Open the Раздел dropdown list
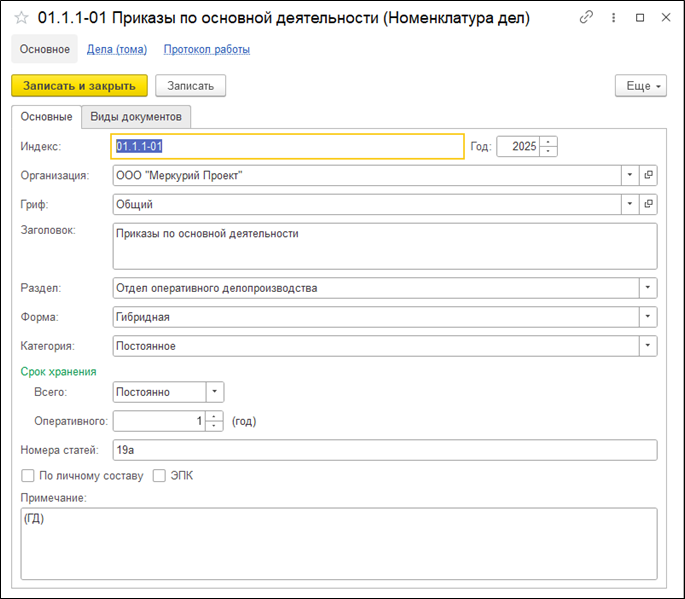Image resolution: width=685 pixels, height=599 pixels. click(648, 288)
